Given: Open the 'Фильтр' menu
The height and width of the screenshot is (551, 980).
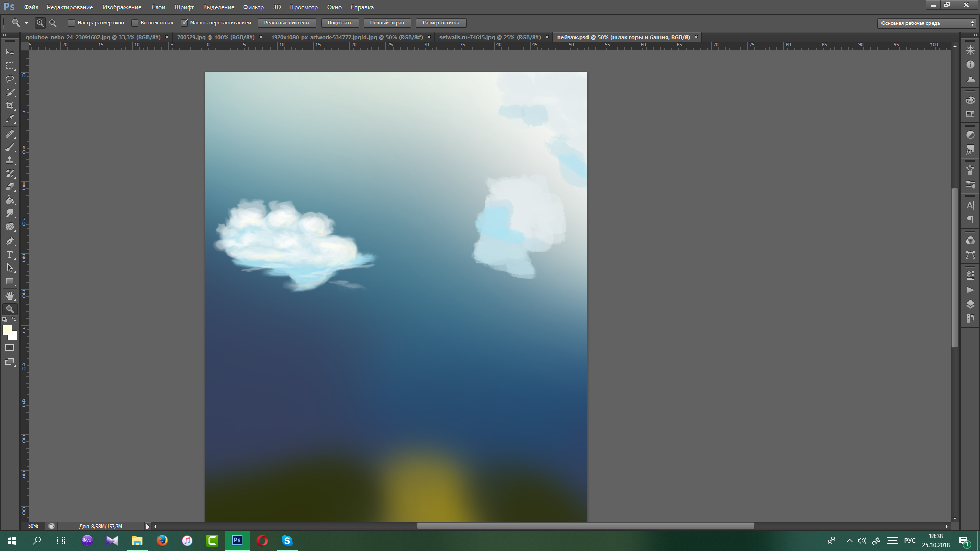Looking at the screenshot, I should [253, 7].
